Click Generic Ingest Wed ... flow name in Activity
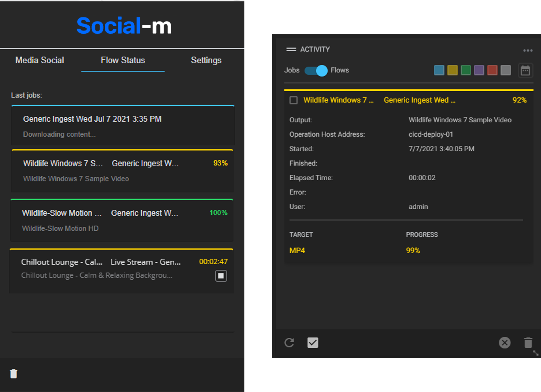 (x=419, y=100)
